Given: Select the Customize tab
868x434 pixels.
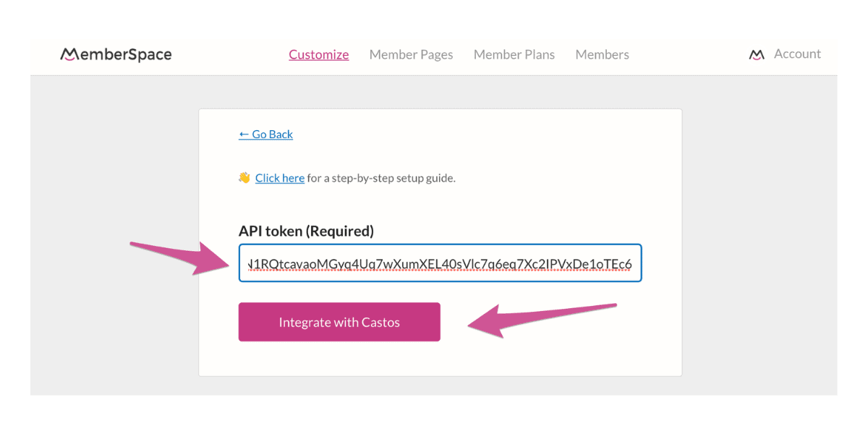Looking at the screenshot, I should 319,54.
